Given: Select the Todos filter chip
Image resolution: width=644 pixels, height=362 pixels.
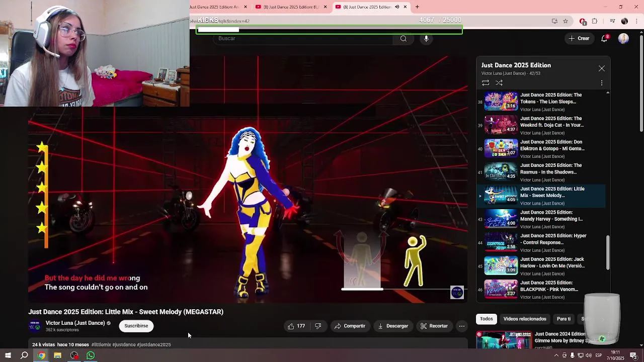Looking at the screenshot, I should 486,319.
